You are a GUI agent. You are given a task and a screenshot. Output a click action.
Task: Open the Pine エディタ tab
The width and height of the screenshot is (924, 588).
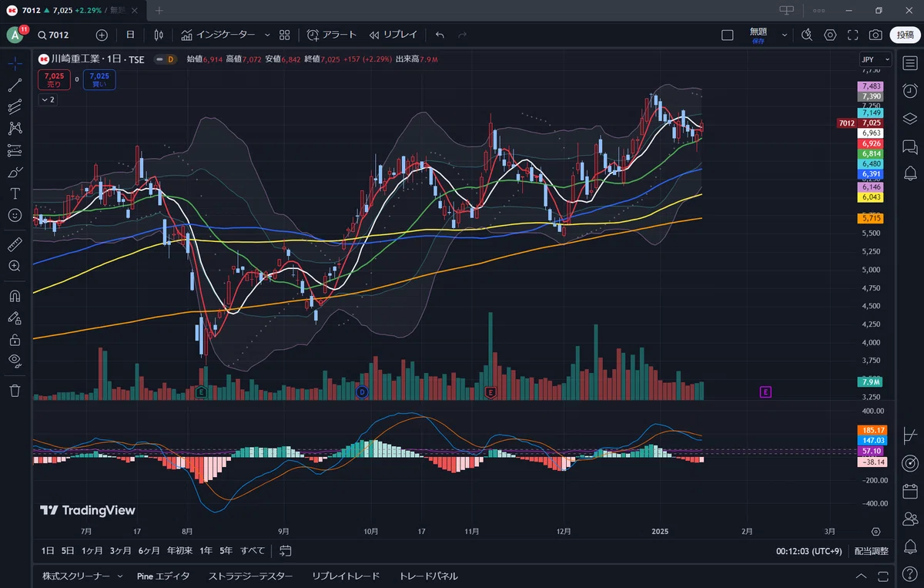point(163,576)
